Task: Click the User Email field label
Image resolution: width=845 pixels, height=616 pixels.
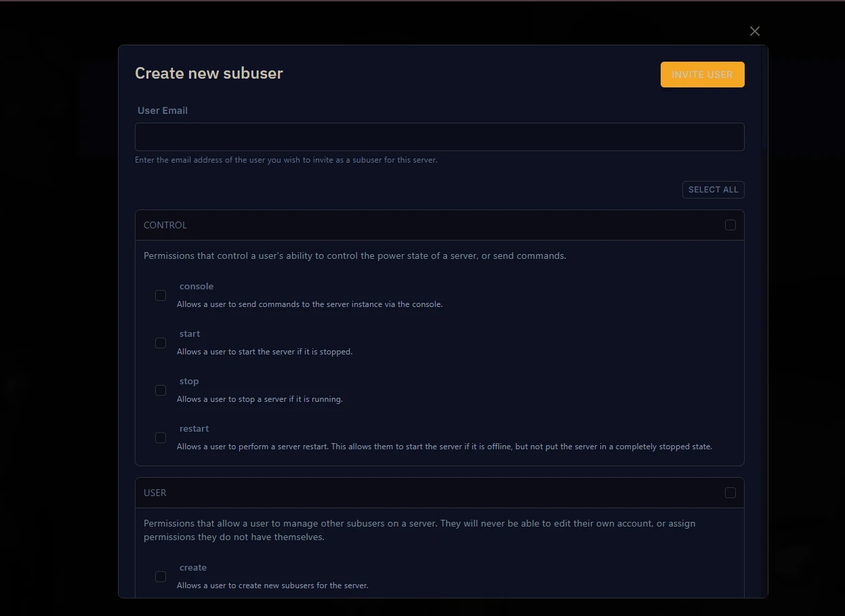Action: [163, 110]
